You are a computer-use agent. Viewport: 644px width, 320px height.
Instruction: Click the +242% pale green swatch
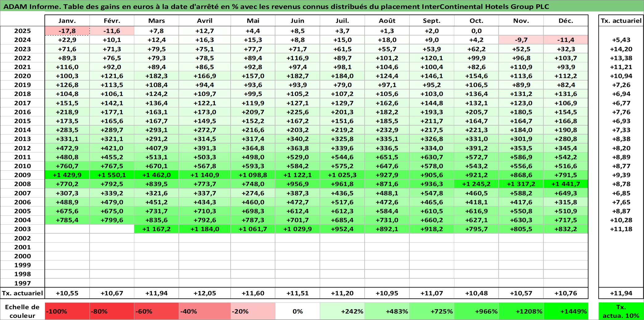pos(342,311)
